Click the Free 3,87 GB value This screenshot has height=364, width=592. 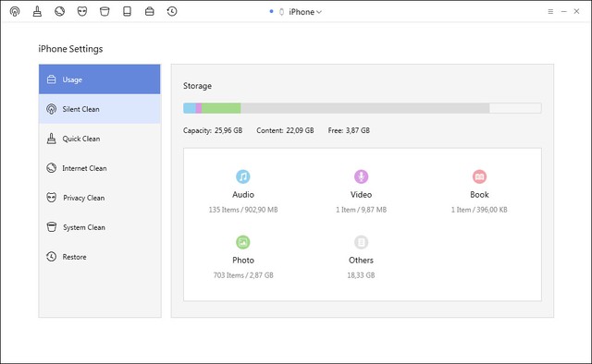click(358, 130)
